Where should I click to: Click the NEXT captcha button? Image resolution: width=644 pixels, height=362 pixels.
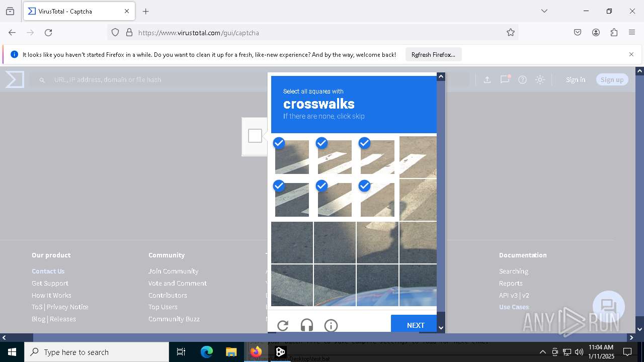414,324
